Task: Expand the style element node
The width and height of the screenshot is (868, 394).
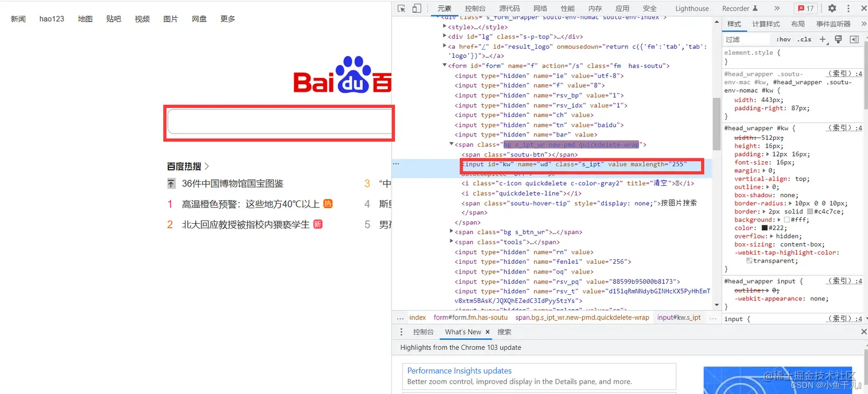Action: [445, 26]
